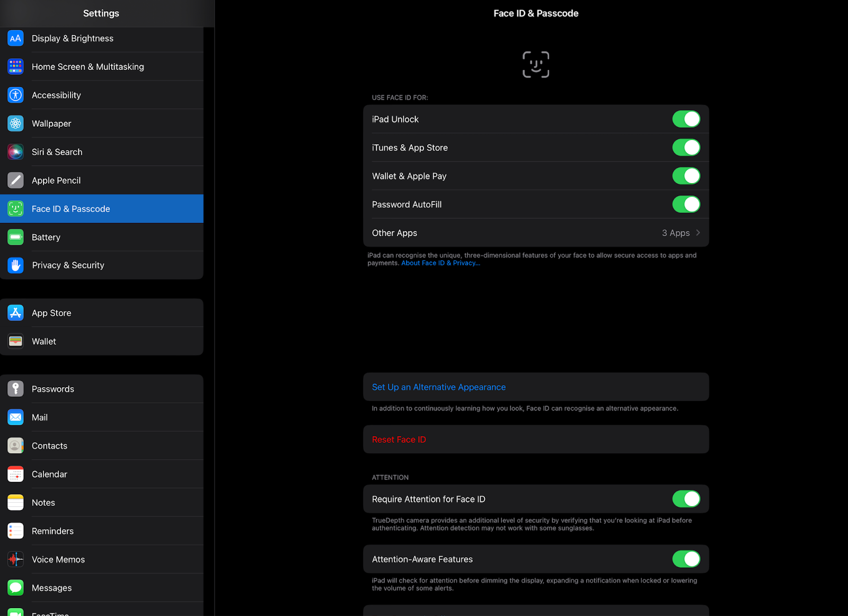This screenshot has width=848, height=616.
Task: Disable Face ID for iTunes & App Store
Action: tap(686, 148)
